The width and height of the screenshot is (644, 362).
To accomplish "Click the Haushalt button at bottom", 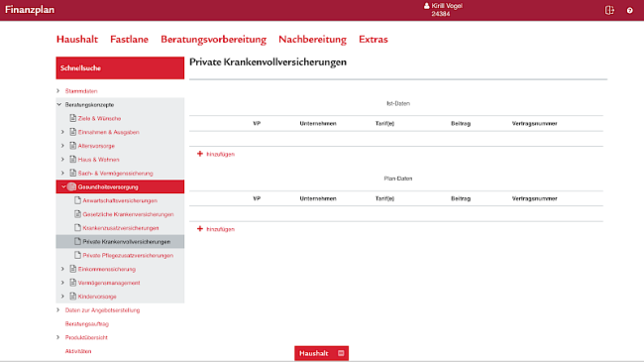I will 321,353.
